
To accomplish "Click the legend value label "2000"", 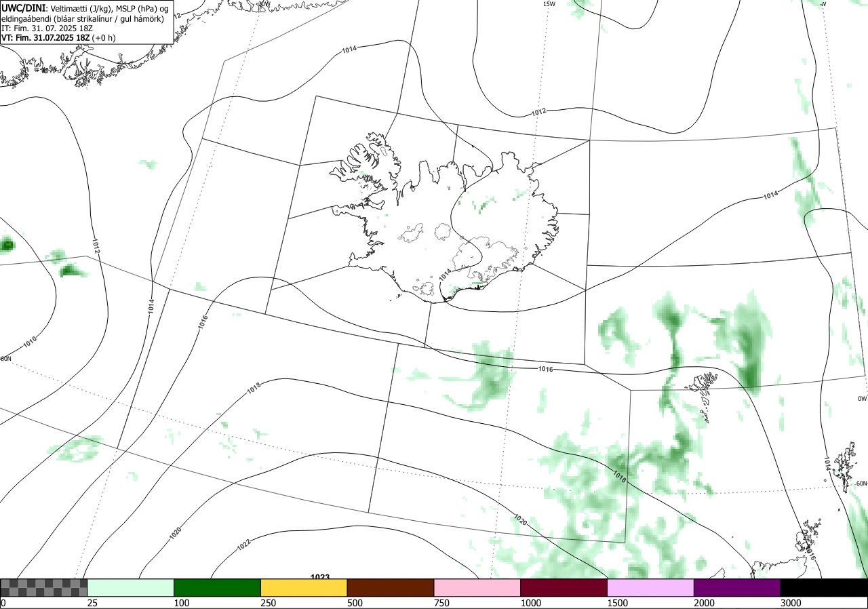I will tap(705, 603).
